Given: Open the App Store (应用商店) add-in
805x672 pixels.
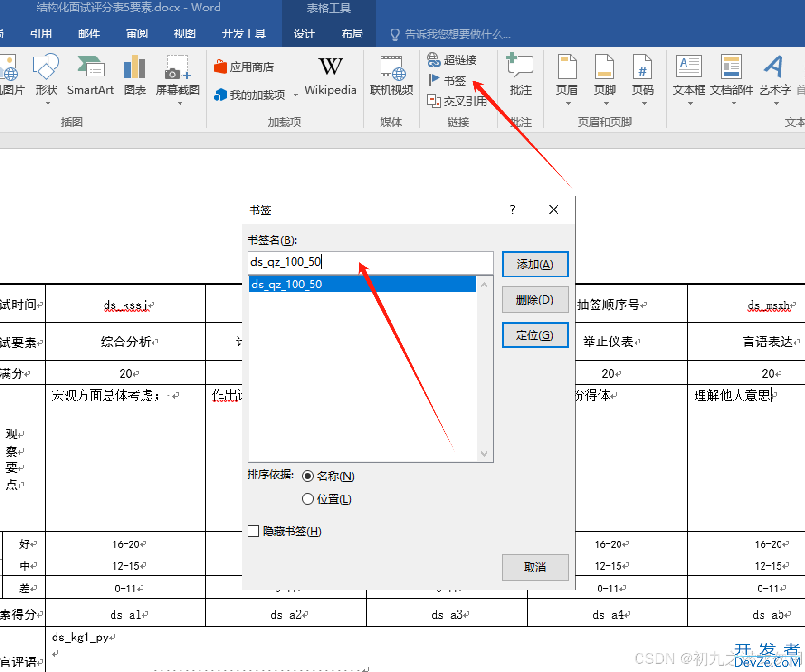Looking at the screenshot, I should coord(244,67).
